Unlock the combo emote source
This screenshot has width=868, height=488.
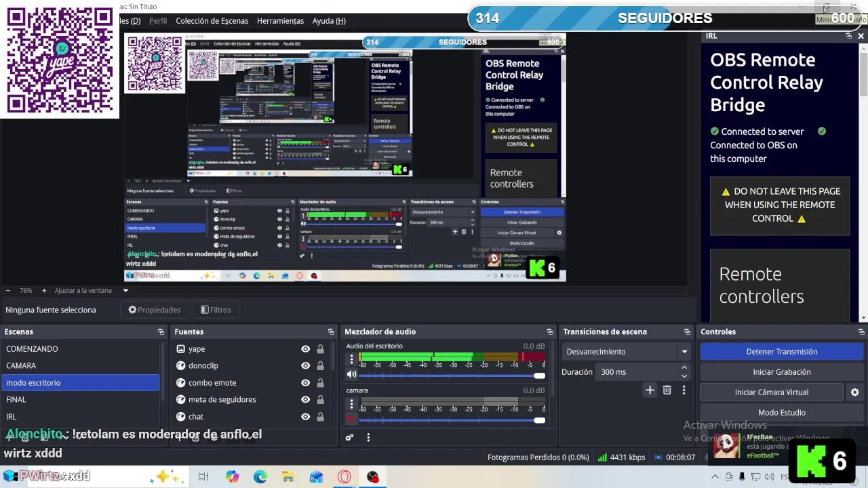[x=320, y=383]
